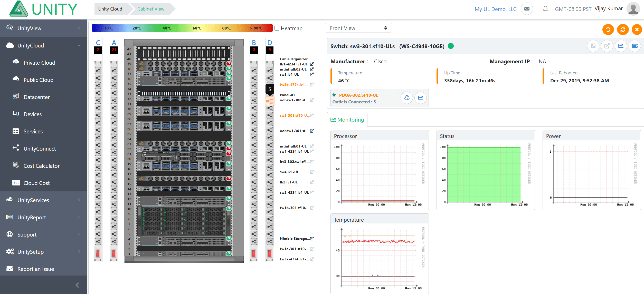
Task: Click the GMT-08:00 PST timezone label
Action: point(573,9)
